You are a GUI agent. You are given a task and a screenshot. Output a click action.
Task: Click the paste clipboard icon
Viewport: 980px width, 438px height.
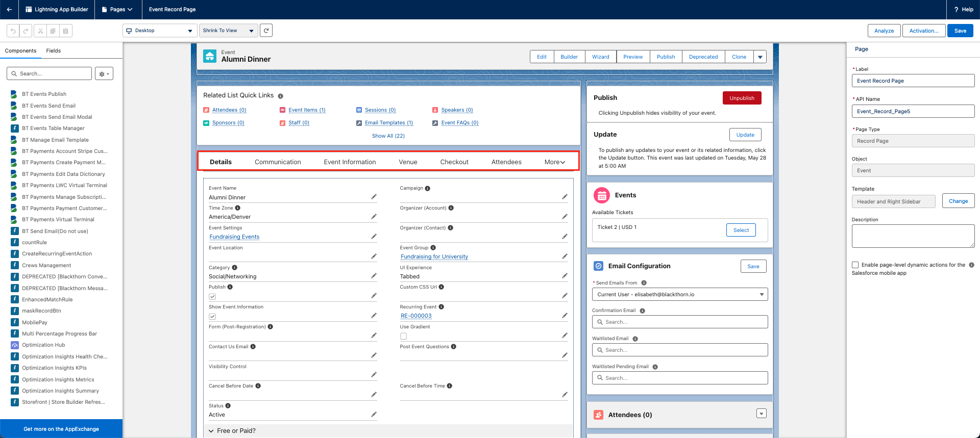click(66, 31)
